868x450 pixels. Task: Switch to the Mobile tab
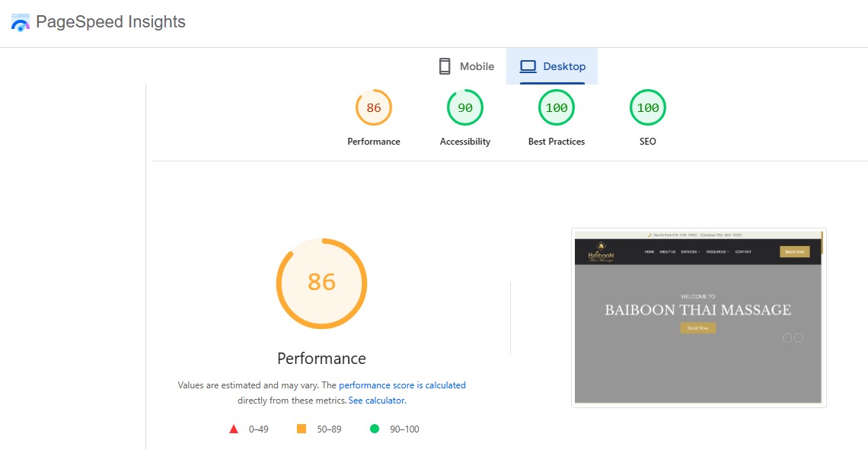click(466, 66)
